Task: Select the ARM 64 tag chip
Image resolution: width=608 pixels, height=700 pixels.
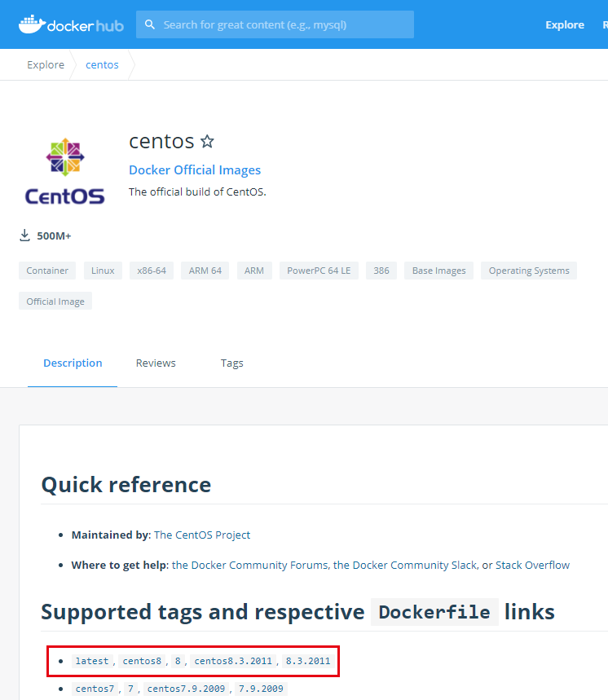Action: pyautogui.click(x=205, y=271)
